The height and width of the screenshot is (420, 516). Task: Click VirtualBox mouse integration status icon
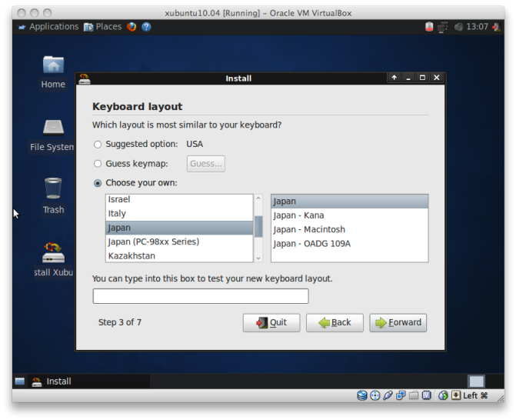click(443, 395)
